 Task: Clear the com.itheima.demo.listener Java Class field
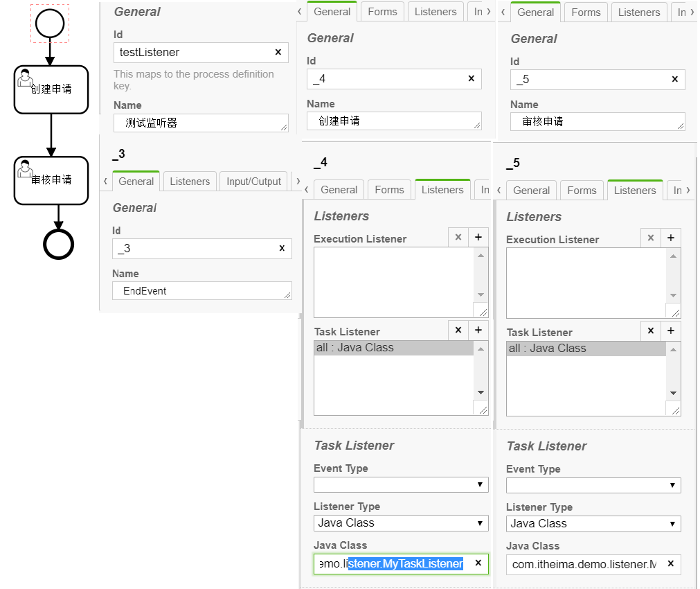coord(670,564)
